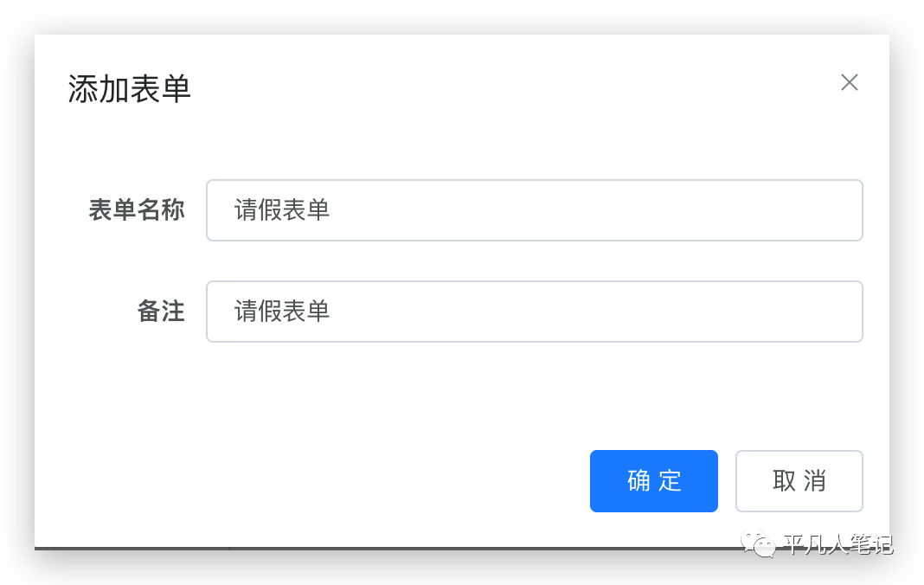The image size is (924, 585).
Task: Select the 备注 field label
Action: tap(161, 312)
